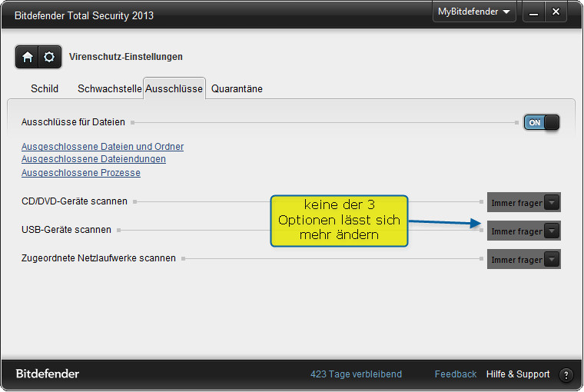Open the USB-Geräte scannen dropdown

coord(523,231)
